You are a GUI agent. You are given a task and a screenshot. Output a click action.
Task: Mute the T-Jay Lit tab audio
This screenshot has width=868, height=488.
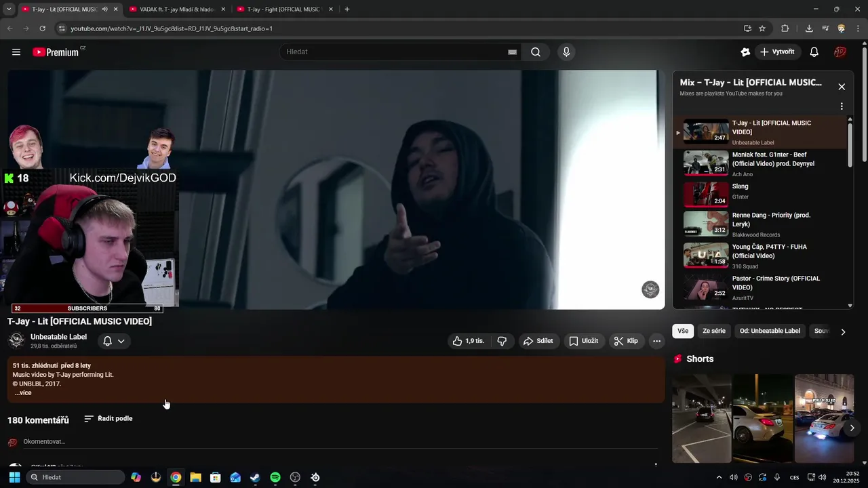(104, 9)
